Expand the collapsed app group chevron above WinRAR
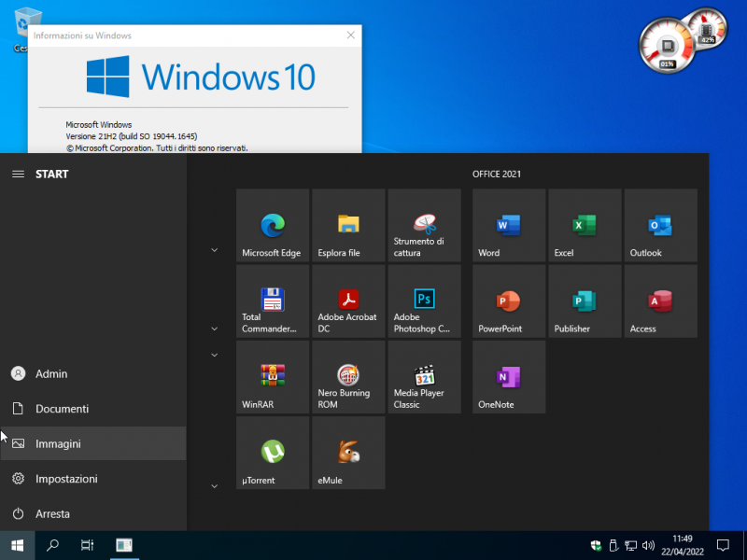 coord(214,355)
